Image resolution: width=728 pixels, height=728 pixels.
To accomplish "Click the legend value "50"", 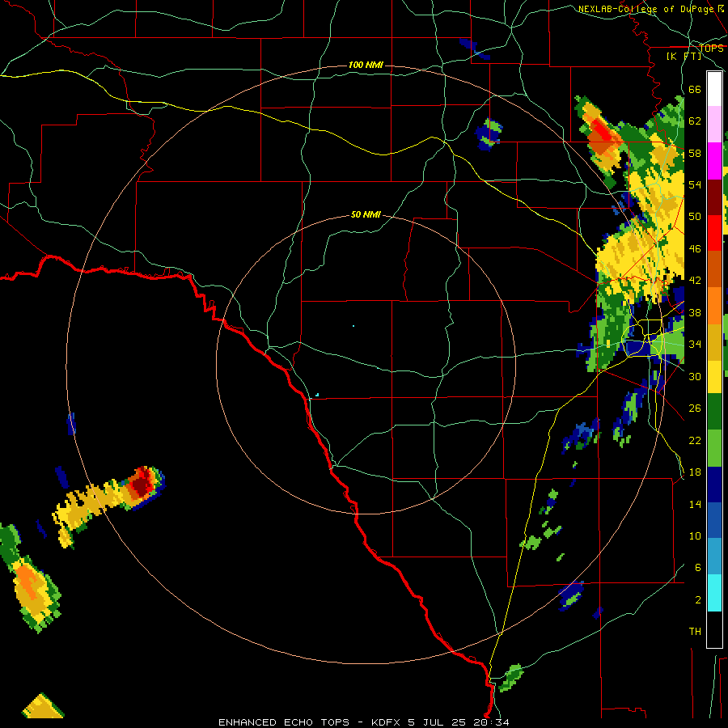I will [x=695, y=217].
